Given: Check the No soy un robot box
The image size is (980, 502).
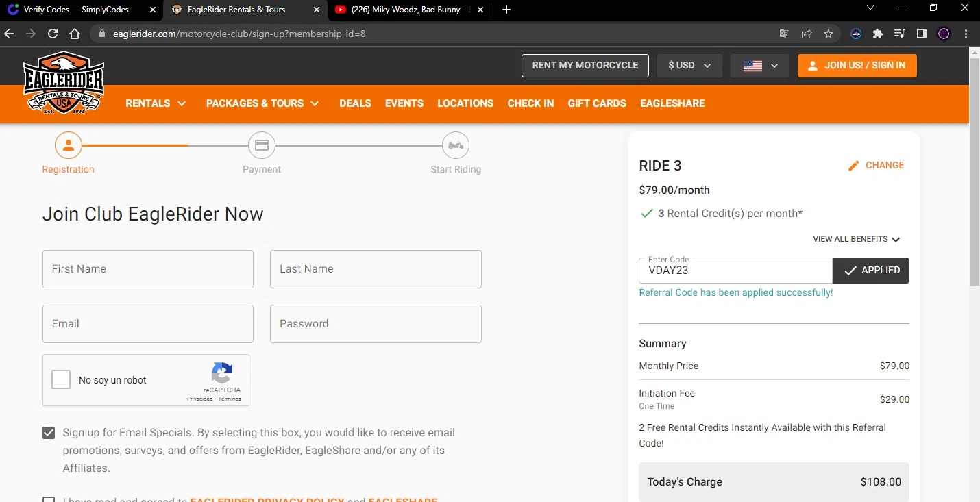Looking at the screenshot, I should [61, 380].
